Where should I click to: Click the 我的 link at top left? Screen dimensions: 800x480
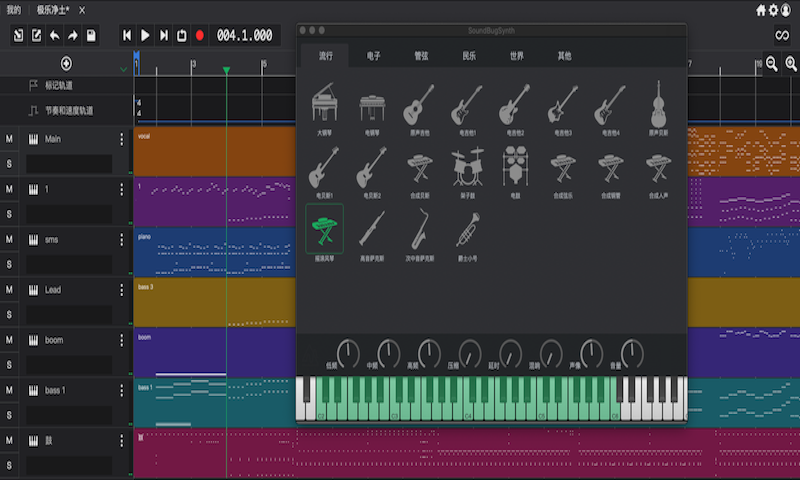(x=13, y=9)
